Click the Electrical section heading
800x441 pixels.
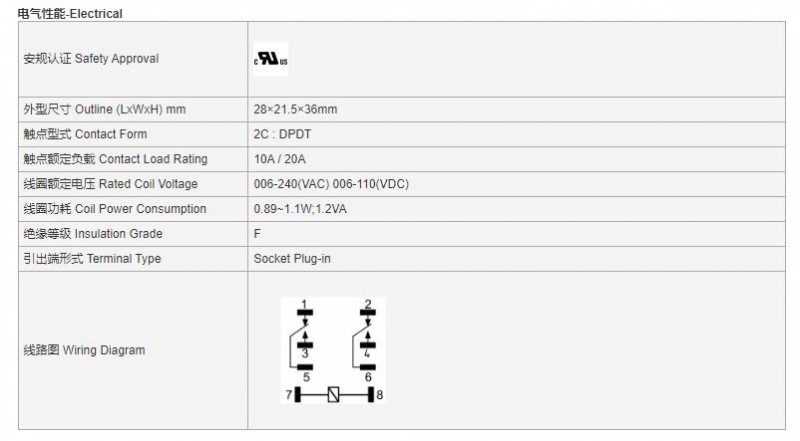(x=70, y=13)
